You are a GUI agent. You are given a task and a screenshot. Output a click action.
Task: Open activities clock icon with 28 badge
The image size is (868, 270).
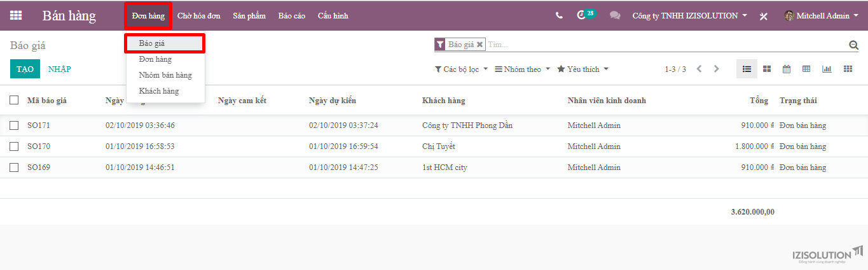point(585,15)
